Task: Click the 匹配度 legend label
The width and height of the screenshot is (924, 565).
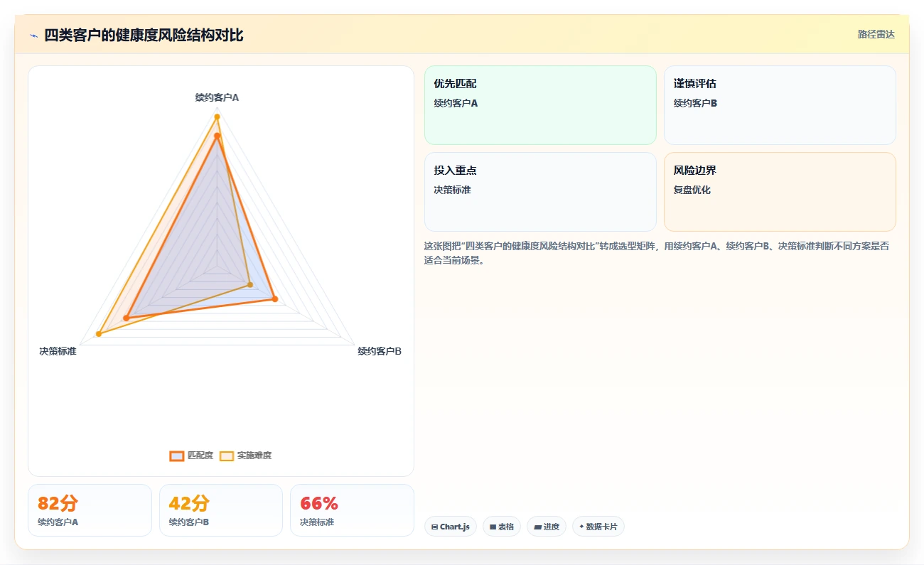Action: tap(200, 456)
